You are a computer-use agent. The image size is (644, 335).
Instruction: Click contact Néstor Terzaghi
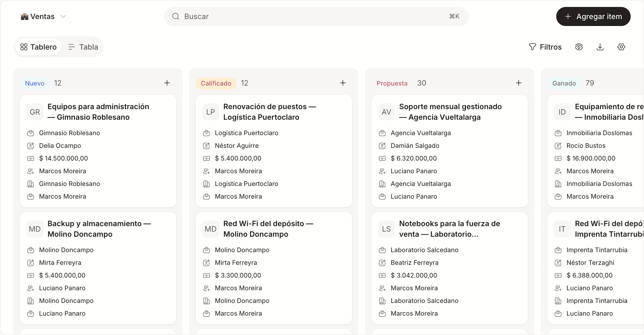point(590,263)
